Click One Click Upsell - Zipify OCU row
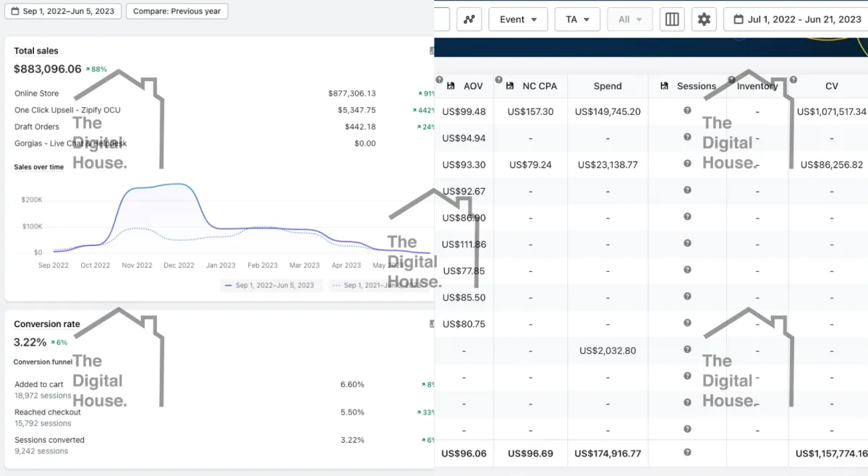Screen dimensions: 868x476 224,110
